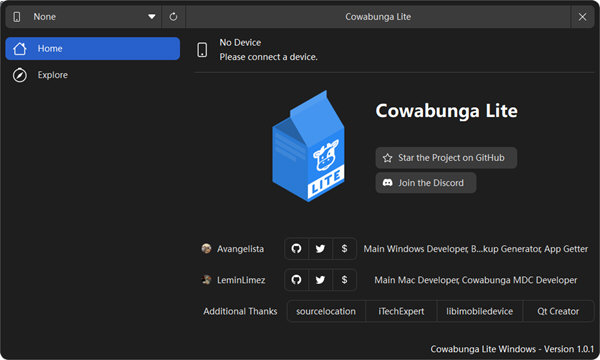Click the "Additional Thanks" label
The width and height of the screenshot is (600, 360).
240,311
